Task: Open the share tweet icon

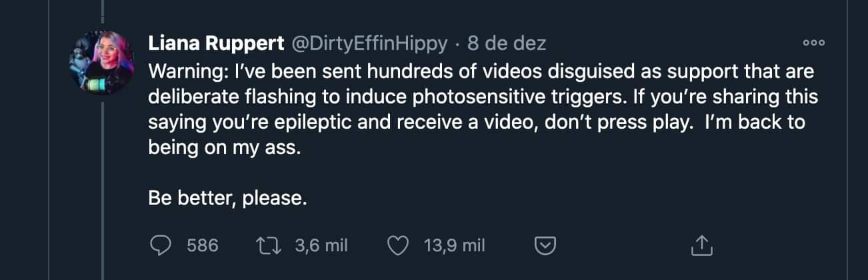Action: 702,246
